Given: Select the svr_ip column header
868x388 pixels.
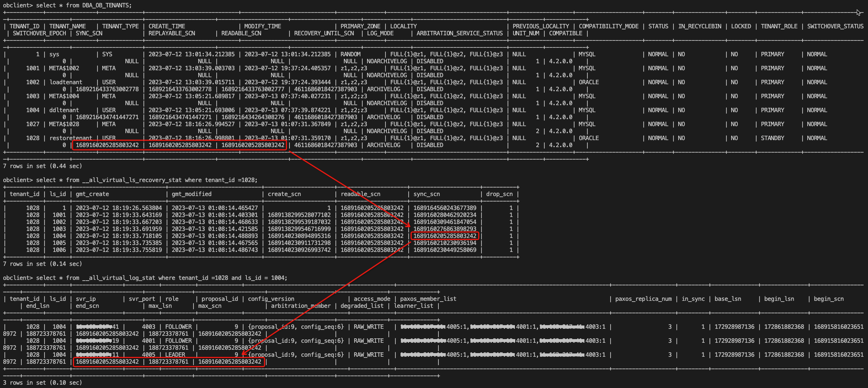Looking at the screenshot, I should tap(86, 299).
